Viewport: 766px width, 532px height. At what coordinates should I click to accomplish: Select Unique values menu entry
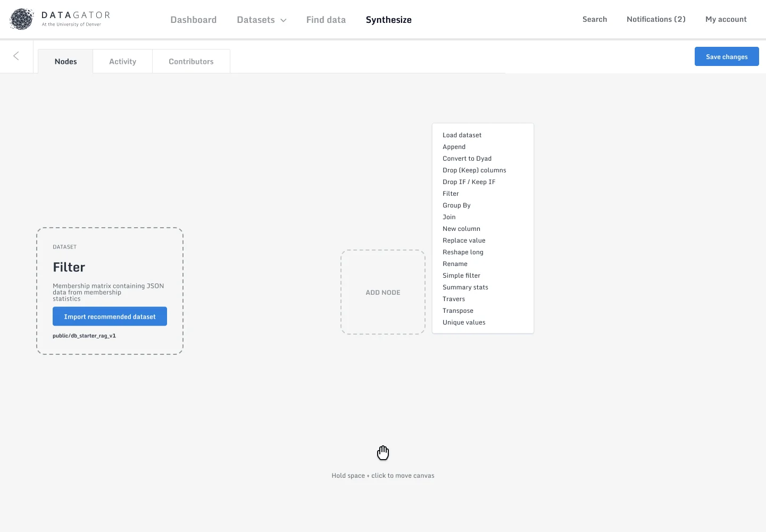coord(464,322)
